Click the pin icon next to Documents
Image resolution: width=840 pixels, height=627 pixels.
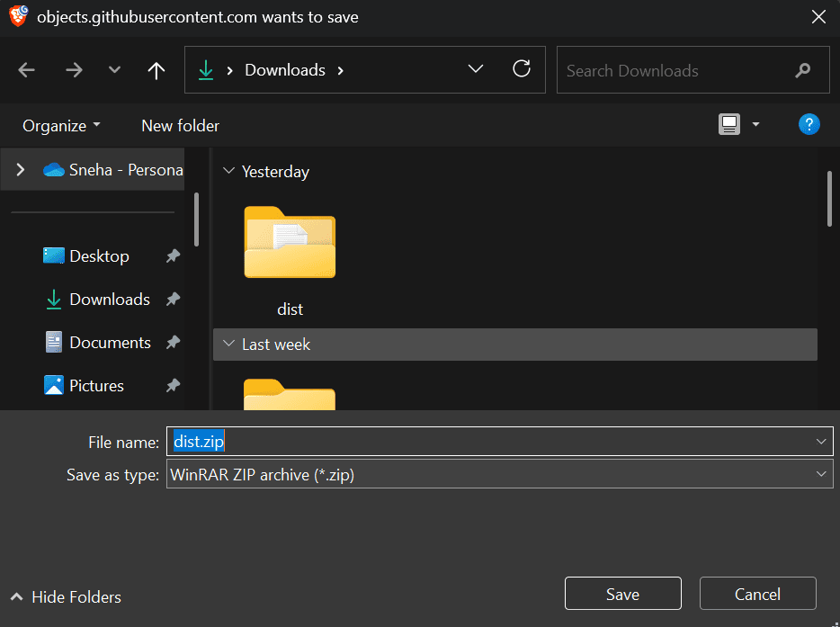tap(173, 343)
